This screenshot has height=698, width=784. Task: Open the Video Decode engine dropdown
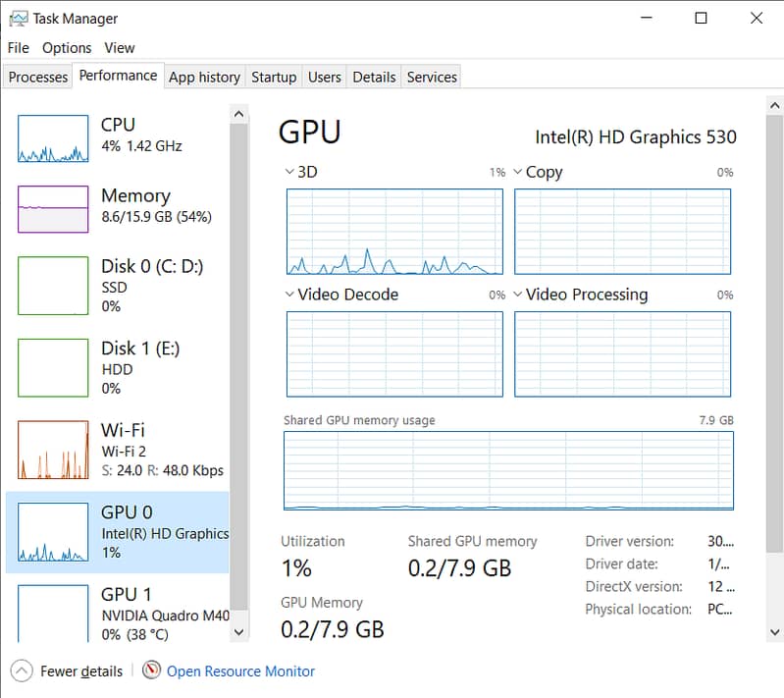pos(289,295)
